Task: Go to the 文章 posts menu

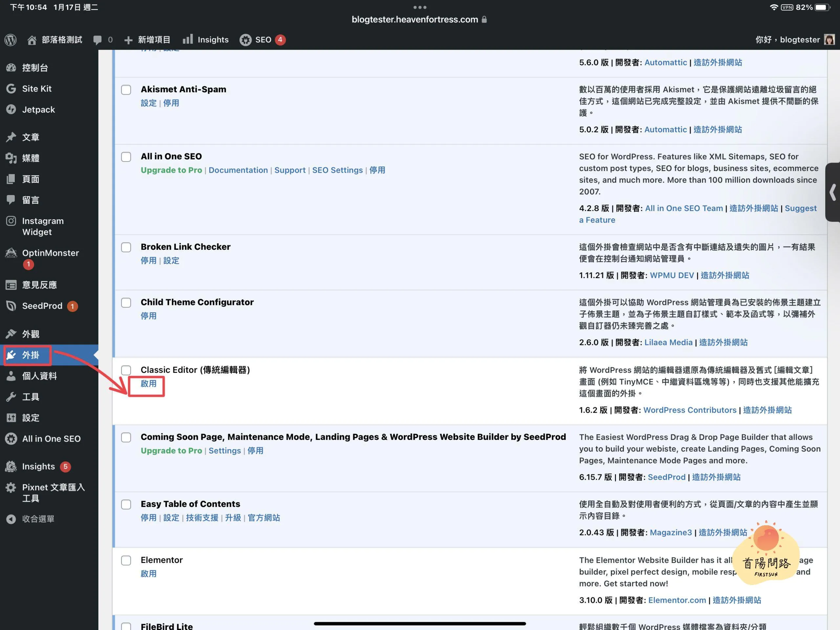Action: 31,137
